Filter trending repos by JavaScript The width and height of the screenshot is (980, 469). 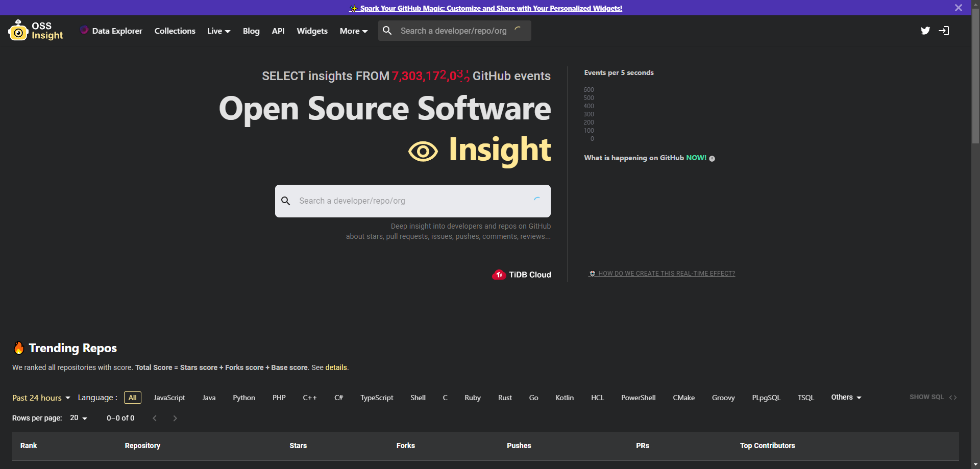pos(169,398)
